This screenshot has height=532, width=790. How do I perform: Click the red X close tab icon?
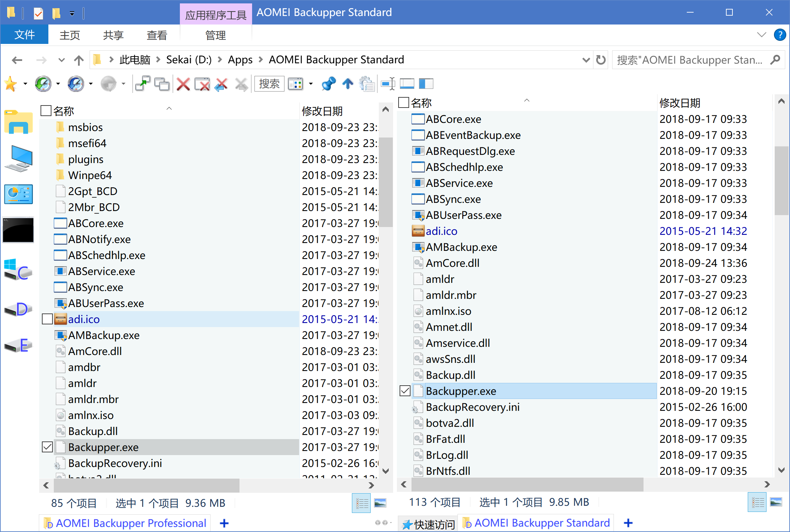[x=183, y=84]
